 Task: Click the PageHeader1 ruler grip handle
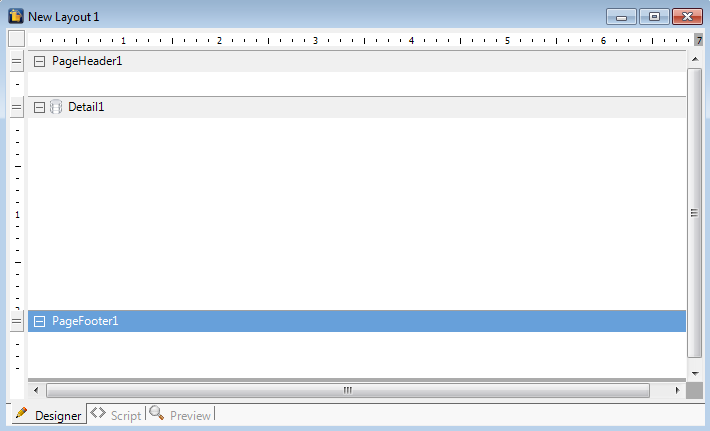(17, 61)
